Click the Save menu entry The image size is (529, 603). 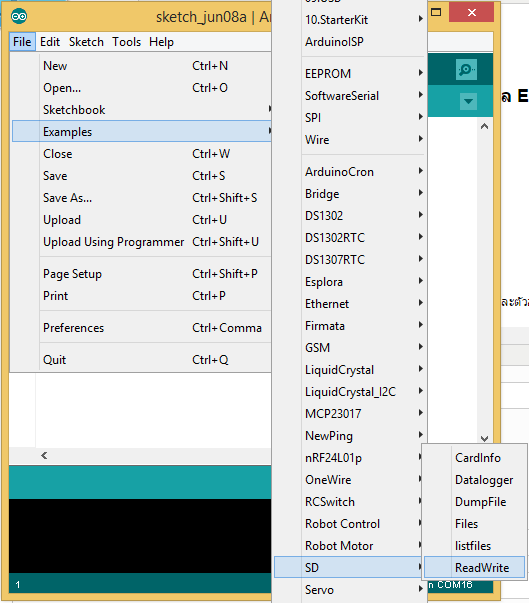[x=141, y=176]
